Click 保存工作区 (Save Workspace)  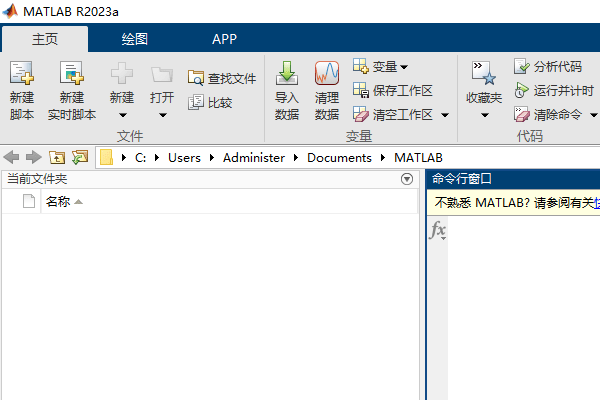click(x=393, y=90)
